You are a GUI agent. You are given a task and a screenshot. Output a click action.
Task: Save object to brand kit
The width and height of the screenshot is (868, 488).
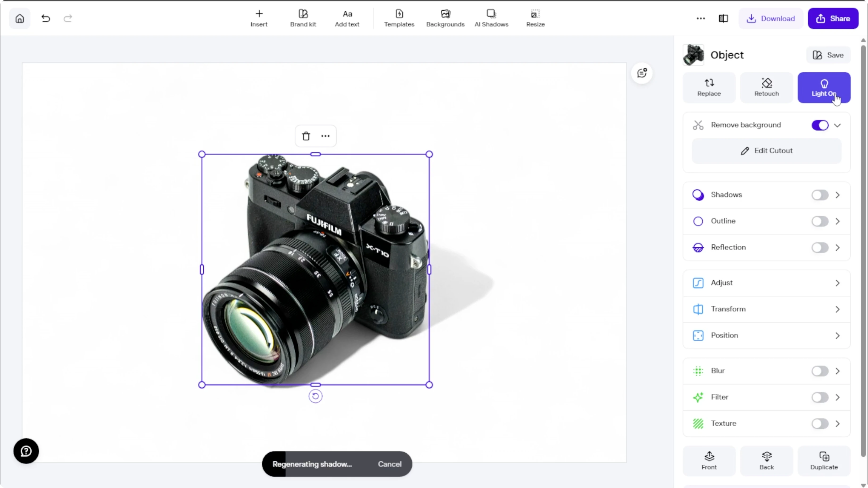[x=828, y=55]
